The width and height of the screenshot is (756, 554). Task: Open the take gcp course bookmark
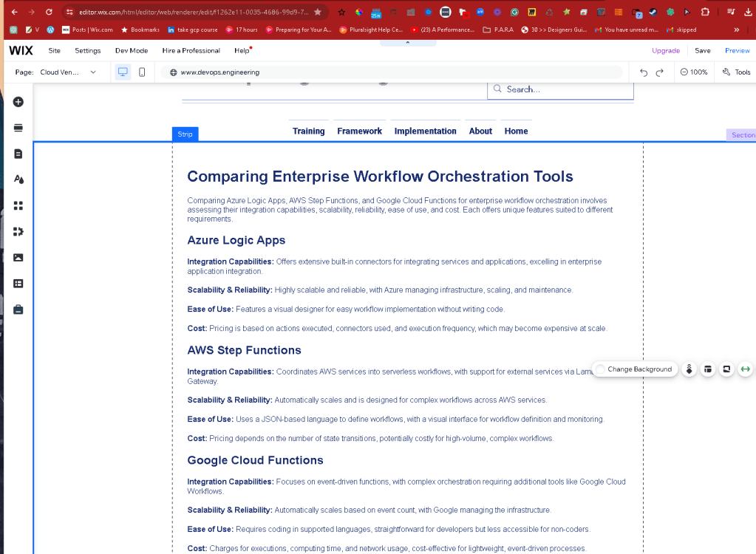[x=193, y=30]
